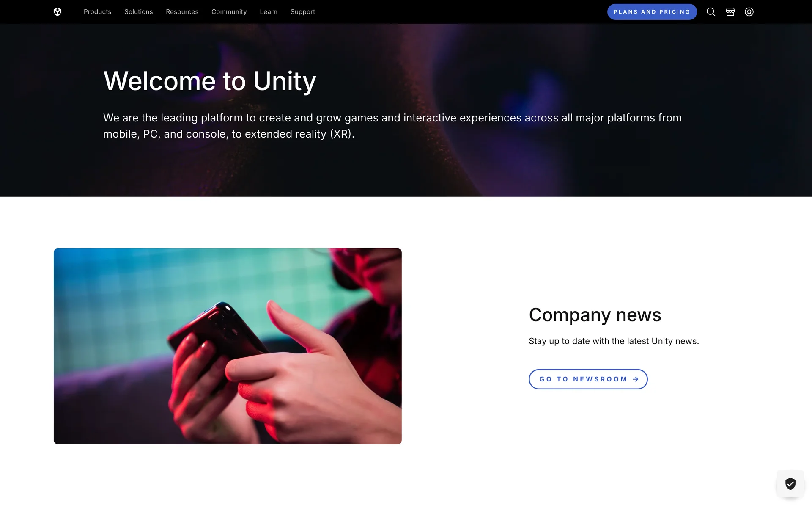
Task: Click the Go to Newsroom button
Action: pyautogui.click(x=588, y=379)
